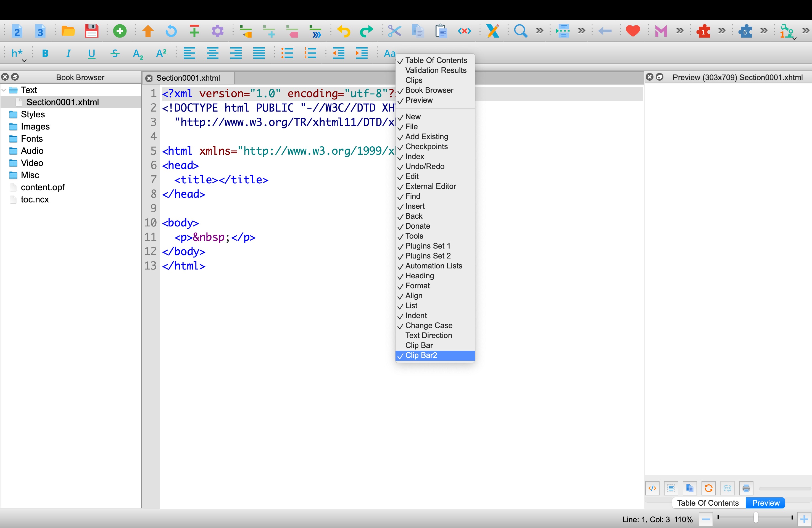Image resolution: width=812 pixels, height=528 pixels.
Task: Open the heading h* dropdown
Action: click(18, 54)
